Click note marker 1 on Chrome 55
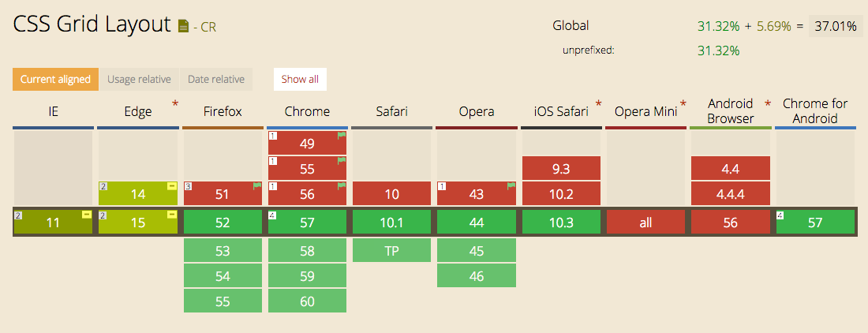 [x=273, y=162]
